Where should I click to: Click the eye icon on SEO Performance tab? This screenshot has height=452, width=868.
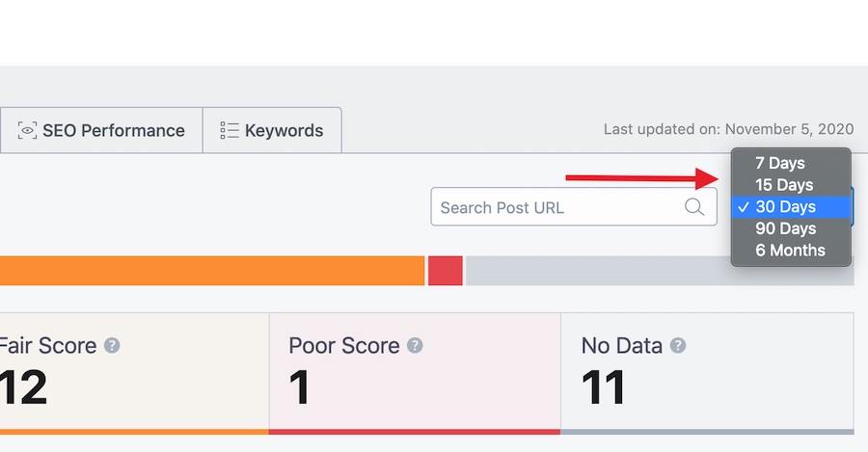[x=27, y=130]
